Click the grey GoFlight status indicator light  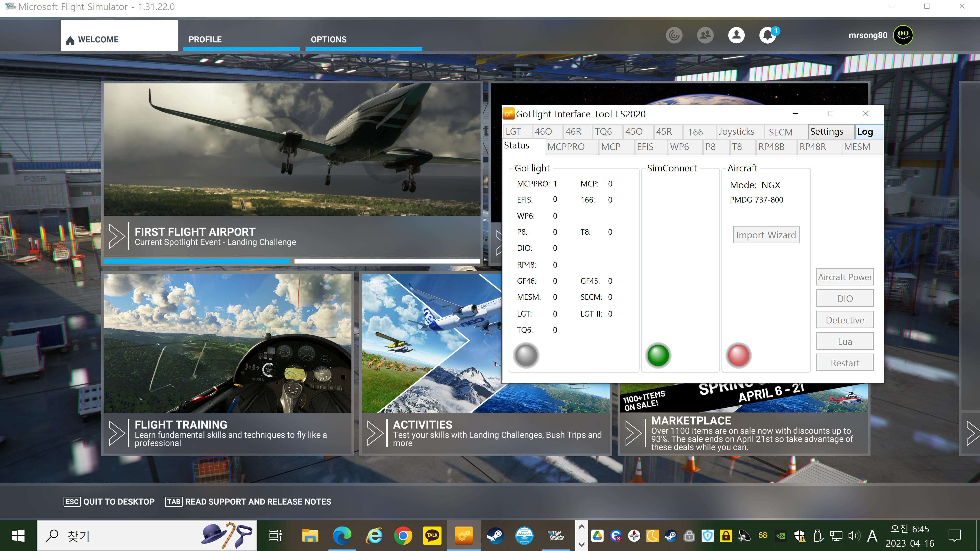526,355
